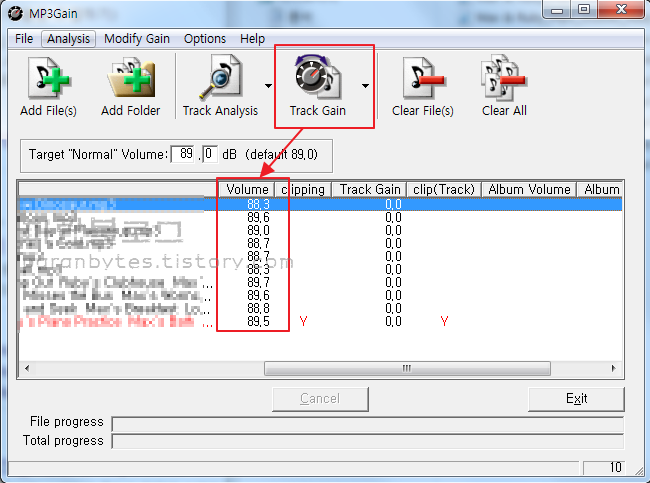Click the right arrow of the file list horizontal scrollbar

click(x=614, y=368)
